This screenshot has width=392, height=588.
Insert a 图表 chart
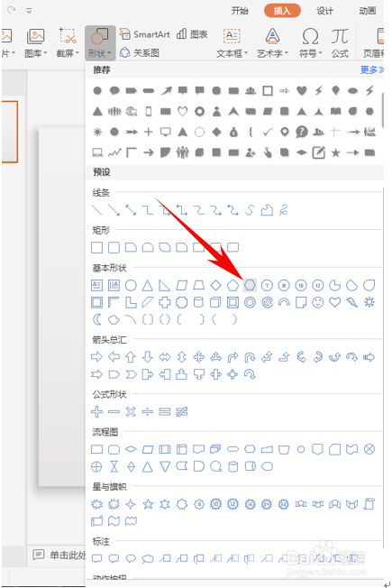pos(192,34)
